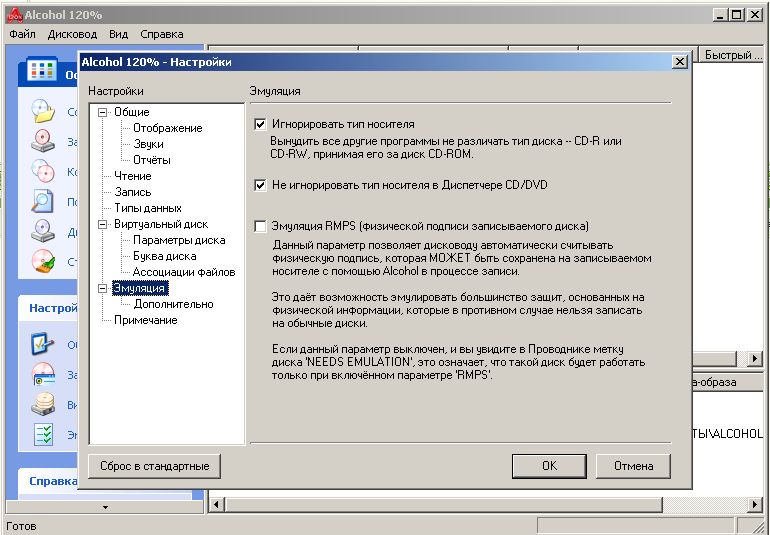770x535 pixels.
Task: Select "Параметры диска" in the settings tree
Action: click(x=179, y=240)
